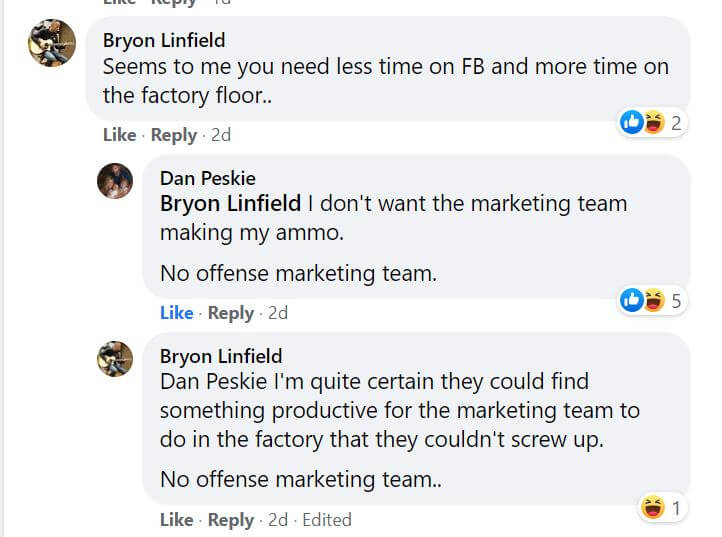Open the 2d timestamp under Bryon's top comment
Screen dimensions: 722x537
point(221,135)
